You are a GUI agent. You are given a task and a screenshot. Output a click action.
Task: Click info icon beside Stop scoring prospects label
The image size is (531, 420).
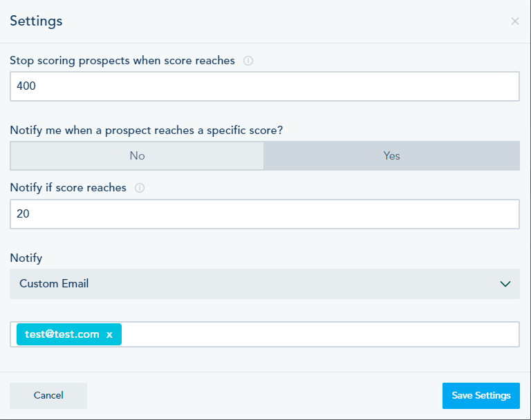[x=248, y=61]
